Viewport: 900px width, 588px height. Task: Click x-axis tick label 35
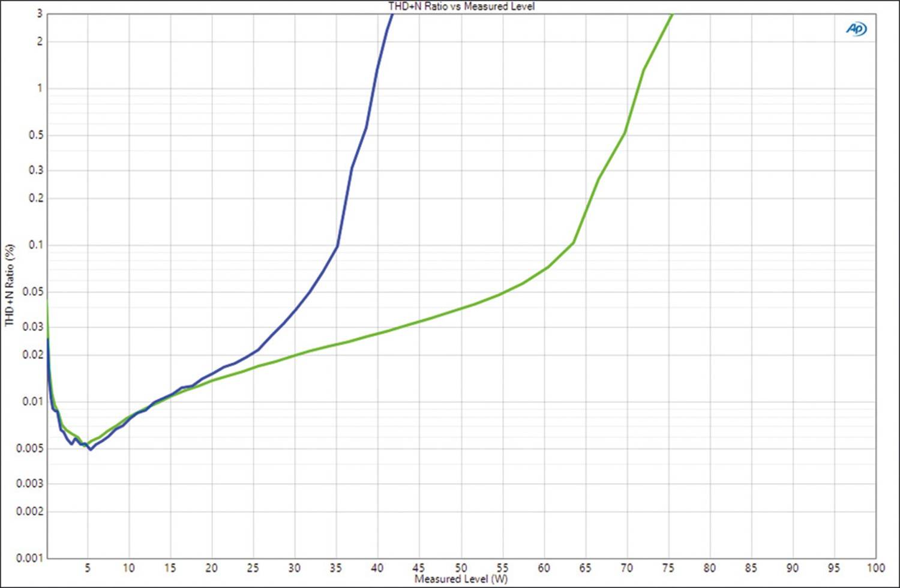336,568
